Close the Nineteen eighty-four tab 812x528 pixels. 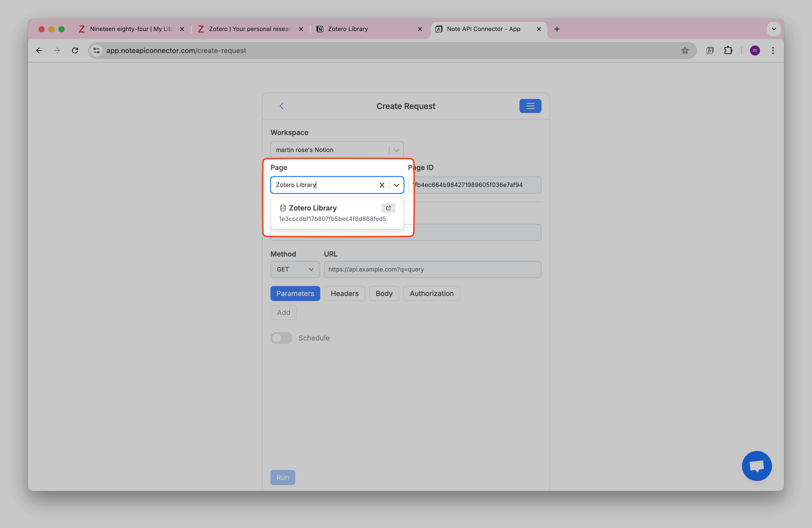pyautogui.click(x=182, y=29)
